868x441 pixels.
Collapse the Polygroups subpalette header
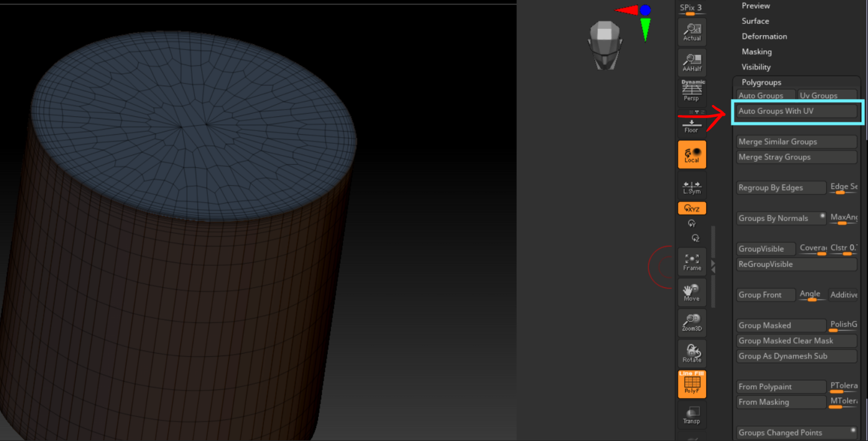point(762,82)
